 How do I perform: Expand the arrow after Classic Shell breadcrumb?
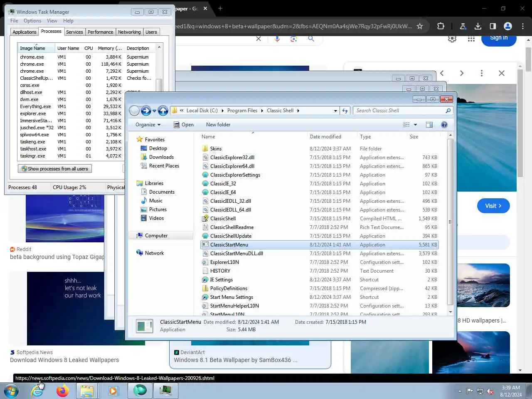(x=298, y=111)
